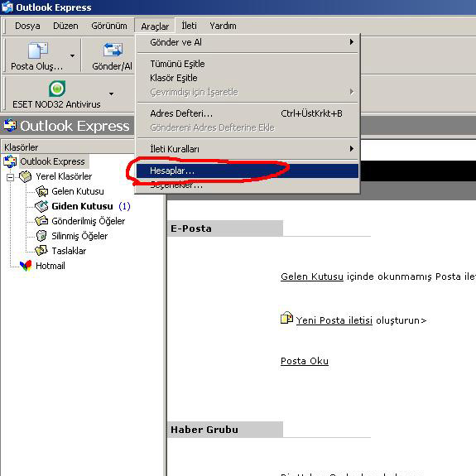Image resolution: width=476 pixels, height=476 pixels.
Task: Click the Haber Grubu section header
Action: point(225,430)
